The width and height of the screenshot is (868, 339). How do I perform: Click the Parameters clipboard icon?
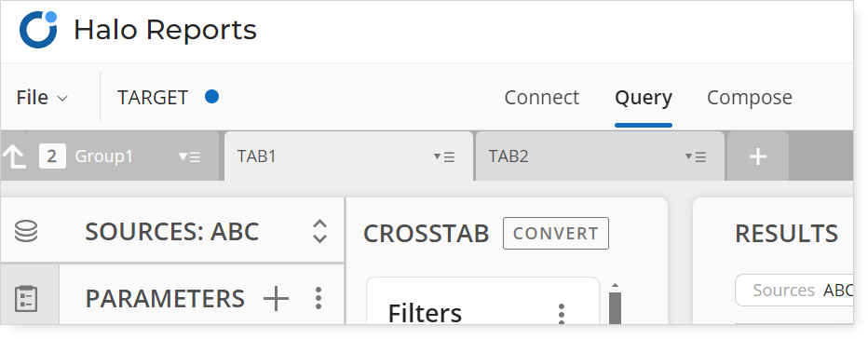click(x=26, y=299)
